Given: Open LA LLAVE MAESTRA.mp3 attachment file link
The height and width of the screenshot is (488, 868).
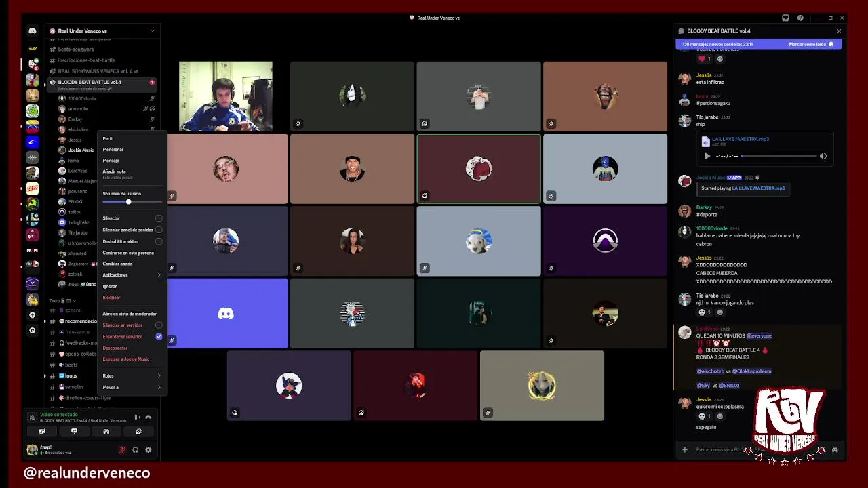Looking at the screenshot, I should (x=740, y=139).
